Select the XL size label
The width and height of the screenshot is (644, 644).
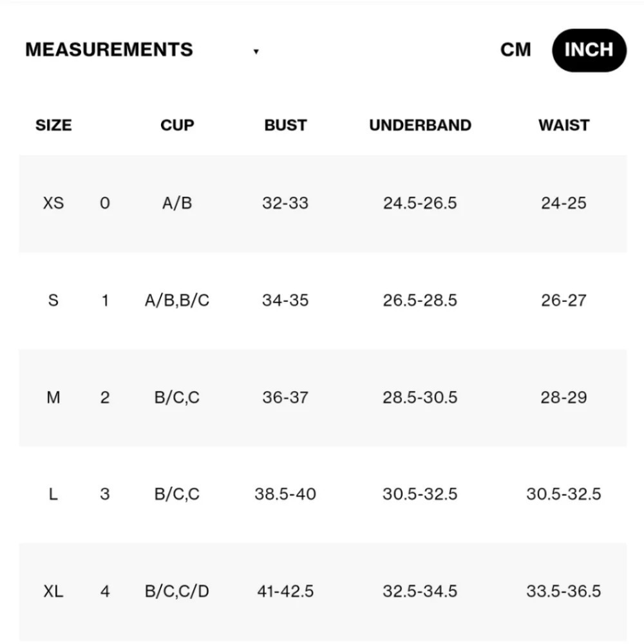click(x=53, y=591)
